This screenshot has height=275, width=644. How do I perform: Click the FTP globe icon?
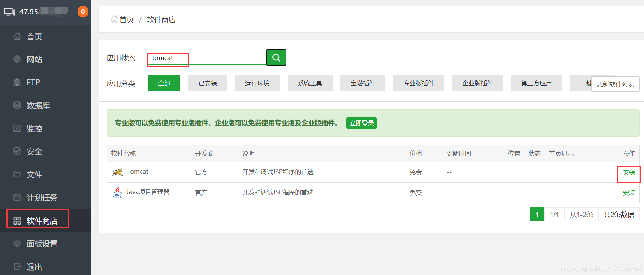click(17, 82)
